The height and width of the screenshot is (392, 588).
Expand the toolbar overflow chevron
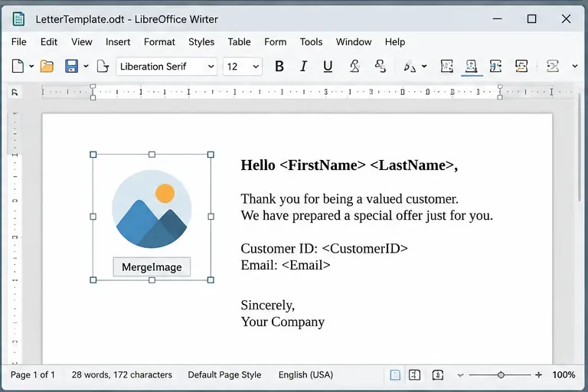click(575, 67)
